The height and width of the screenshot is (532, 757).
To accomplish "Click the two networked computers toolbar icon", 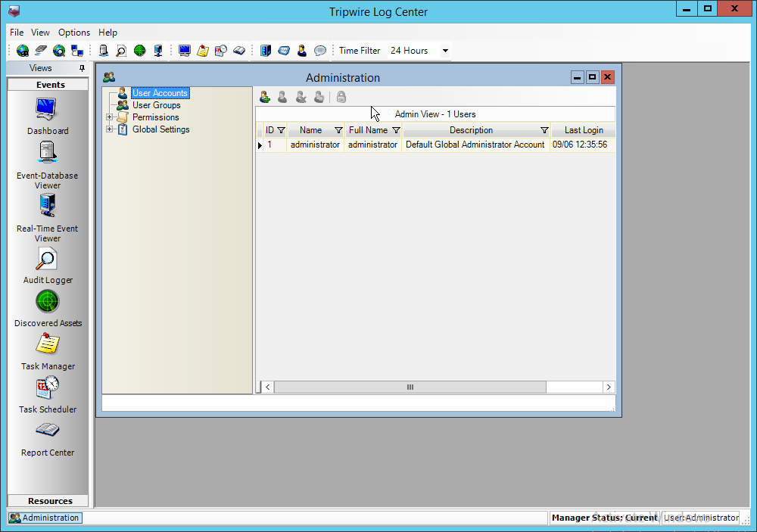I will tap(77, 50).
